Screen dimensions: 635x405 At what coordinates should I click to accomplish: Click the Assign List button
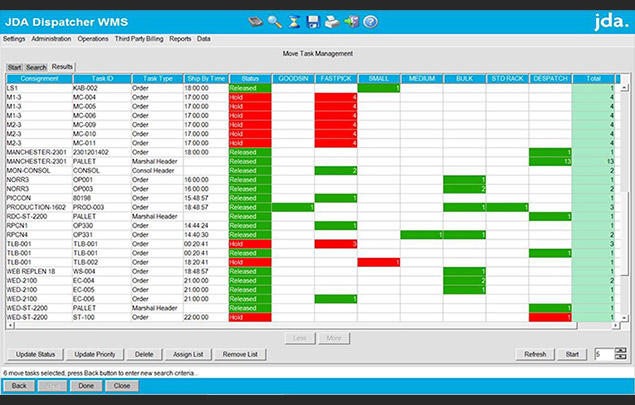tap(188, 354)
